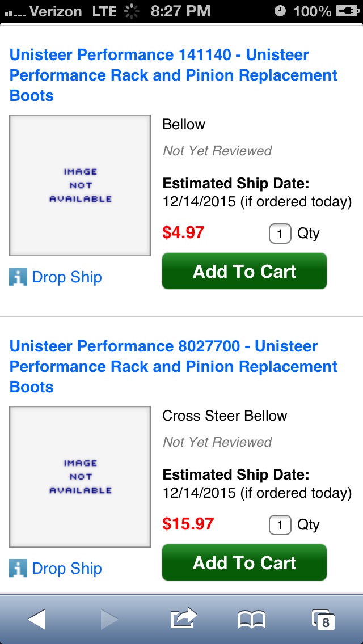Open the bookmarks book icon
The height and width of the screenshot is (644, 363).
252,620
